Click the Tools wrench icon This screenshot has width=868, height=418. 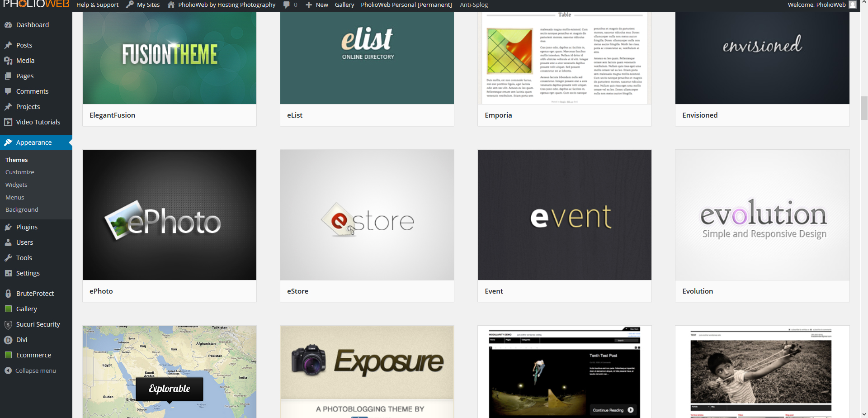tap(8, 258)
